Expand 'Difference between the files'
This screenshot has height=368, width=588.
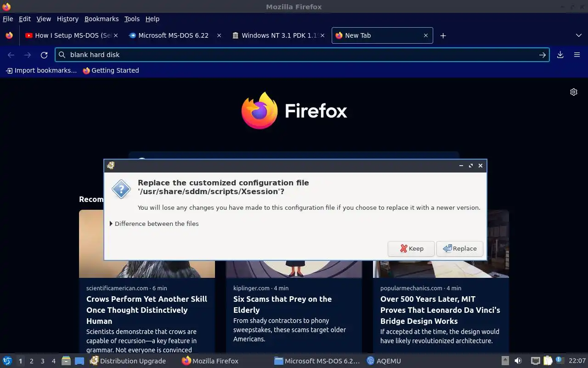coord(154,224)
